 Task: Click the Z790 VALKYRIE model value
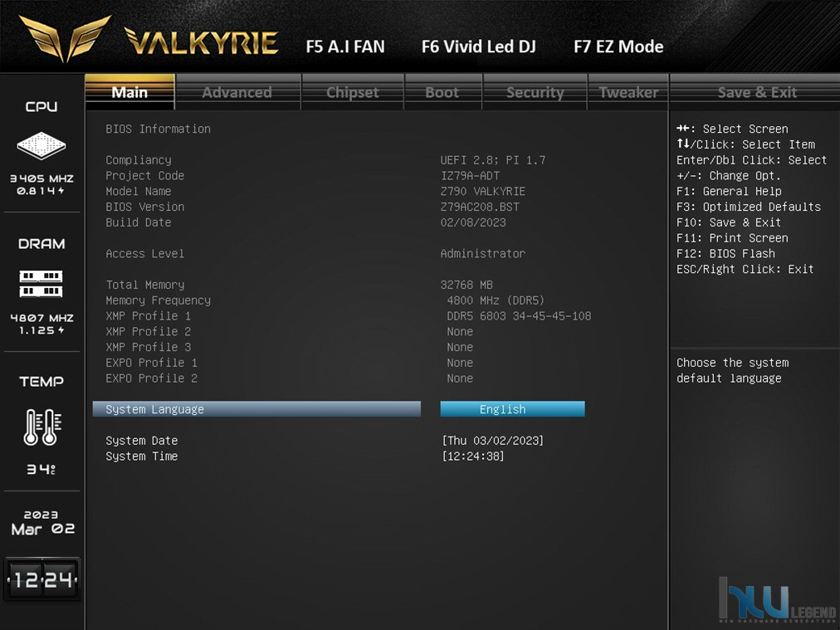[483, 191]
